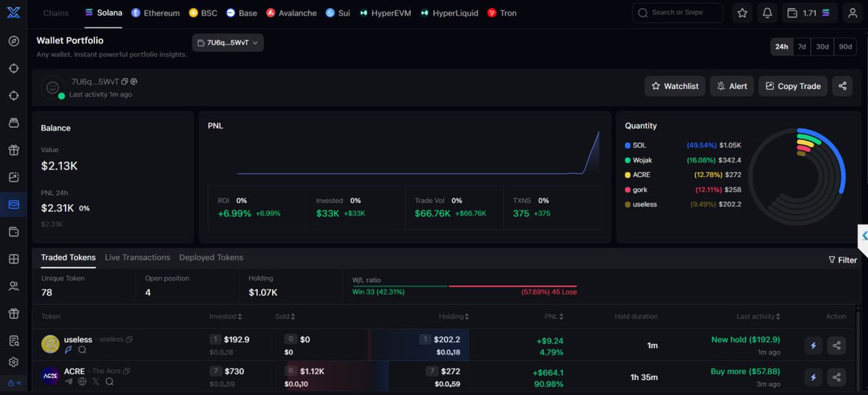
Task: Click the X logo at top left
Action: pos(13,12)
